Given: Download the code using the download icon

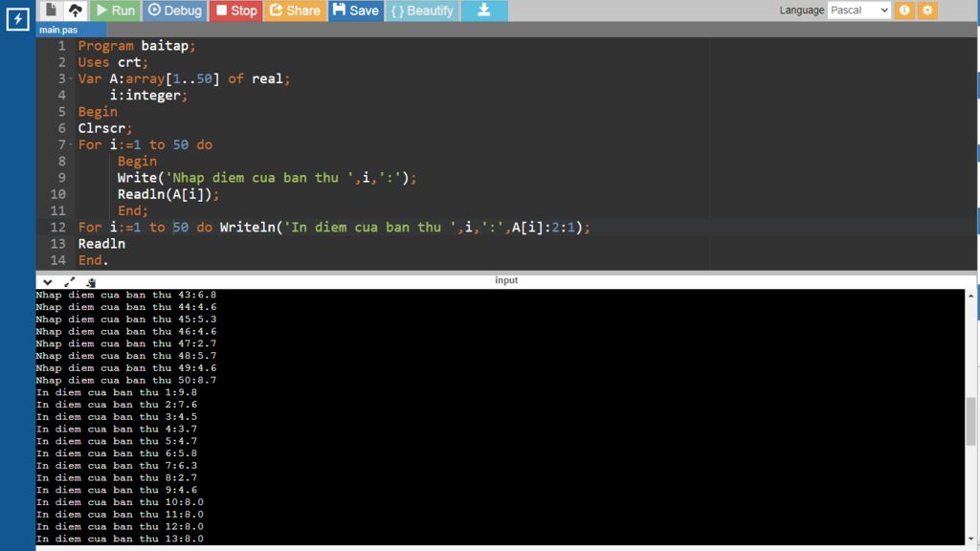Looking at the screenshot, I should 484,10.
